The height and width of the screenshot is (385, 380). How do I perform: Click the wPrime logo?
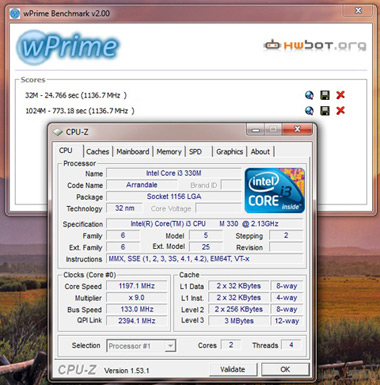coord(68,47)
